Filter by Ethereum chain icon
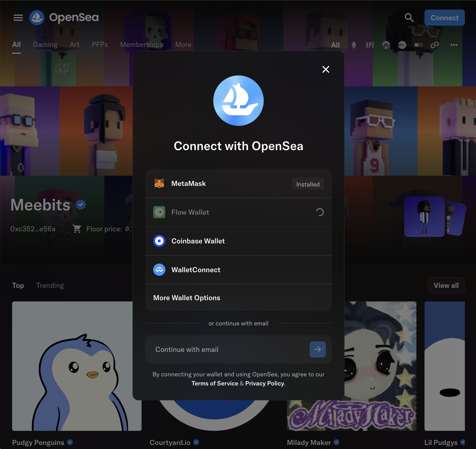Image resolution: width=476 pixels, height=449 pixels. 354,45
